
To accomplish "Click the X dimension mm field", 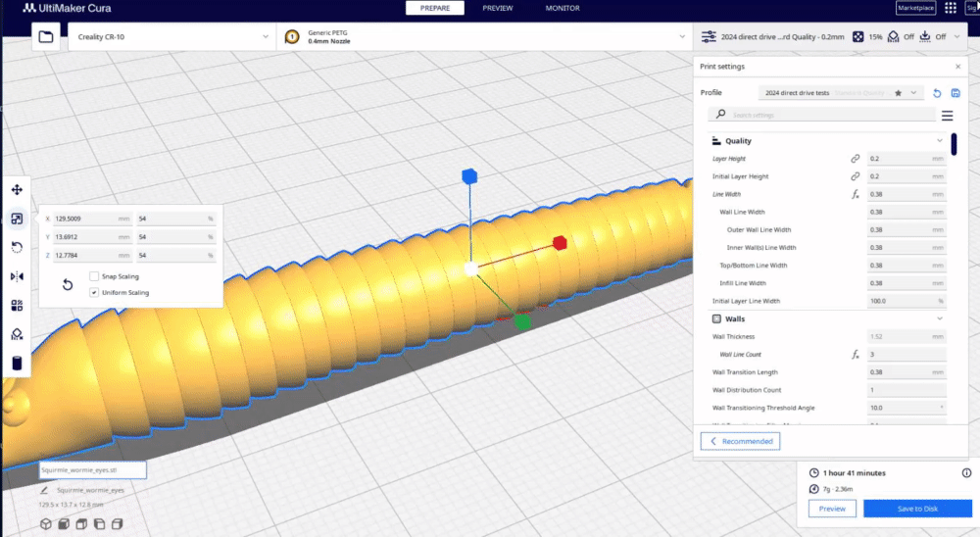I will point(92,219).
